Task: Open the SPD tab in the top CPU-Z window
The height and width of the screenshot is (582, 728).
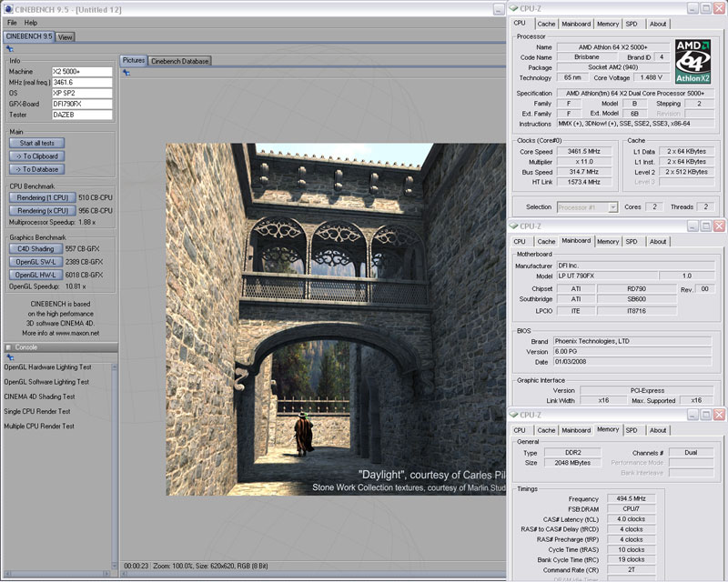Action: [632, 24]
